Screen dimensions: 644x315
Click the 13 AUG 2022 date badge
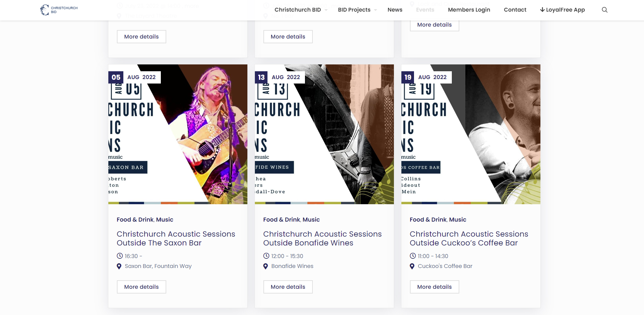click(x=280, y=77)
